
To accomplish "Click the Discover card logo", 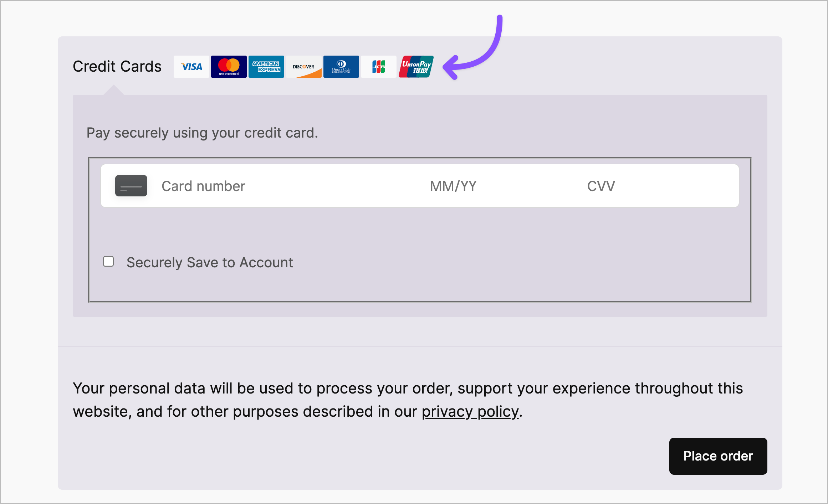I will [x=303, y=67].
